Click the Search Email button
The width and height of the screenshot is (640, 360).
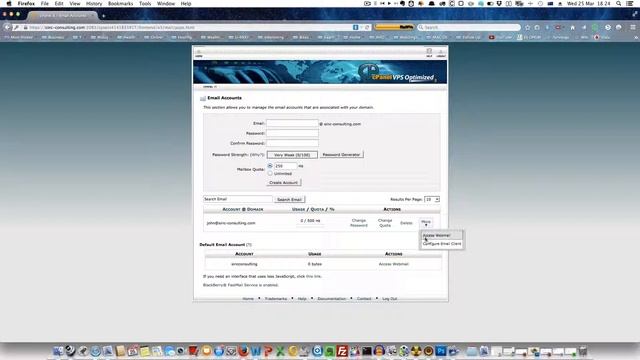289,199
